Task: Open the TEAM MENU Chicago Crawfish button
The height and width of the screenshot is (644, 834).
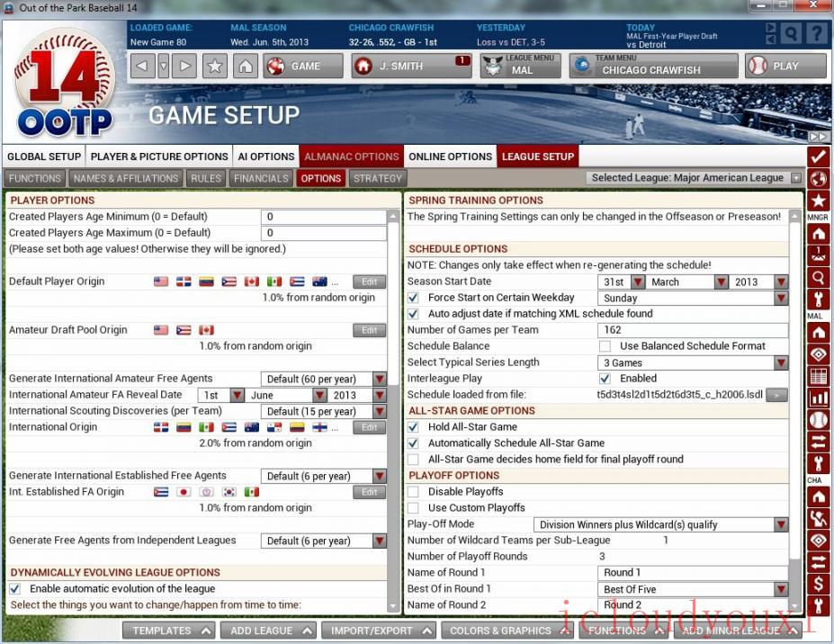Action: pos(654,66)
